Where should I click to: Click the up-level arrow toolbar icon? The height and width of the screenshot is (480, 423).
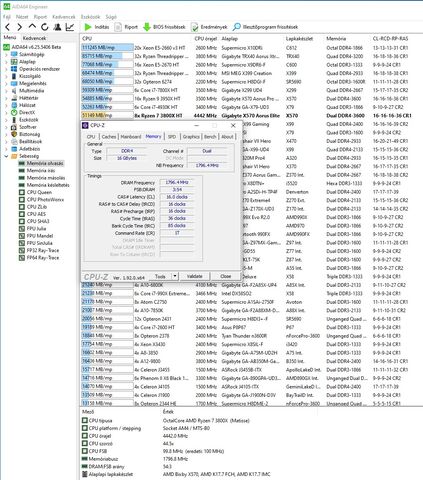click(x=32, y=27)
